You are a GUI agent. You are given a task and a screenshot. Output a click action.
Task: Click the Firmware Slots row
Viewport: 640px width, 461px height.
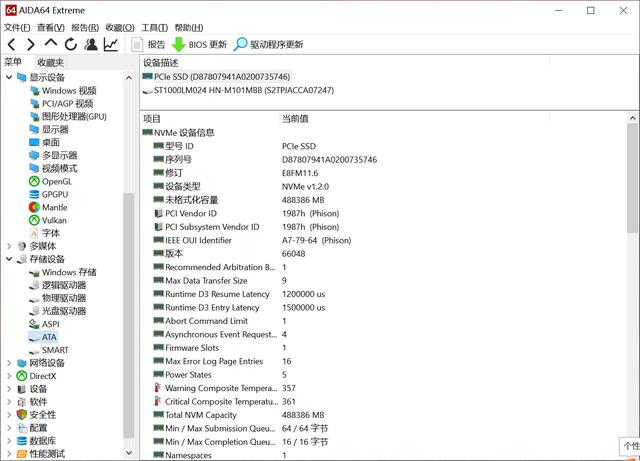220,348
